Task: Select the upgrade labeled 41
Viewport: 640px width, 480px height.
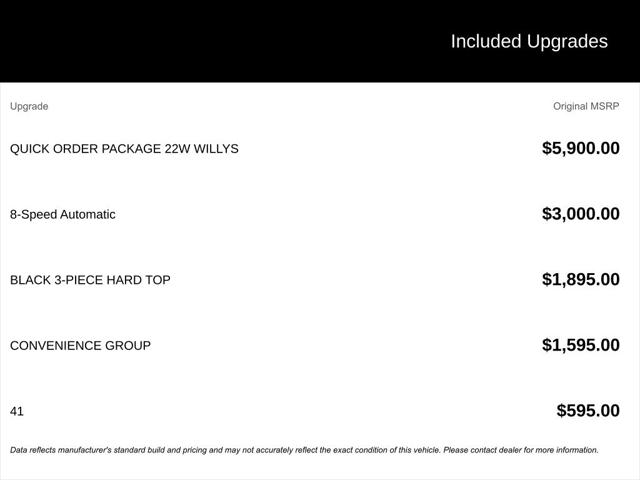Action: pyautogui.click(x=17, y=411)
